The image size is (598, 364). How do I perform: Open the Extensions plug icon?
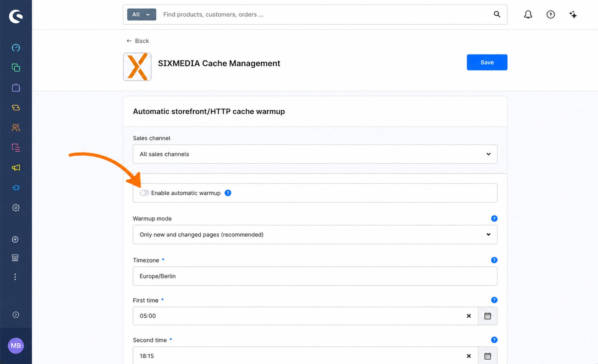[16, 188]
